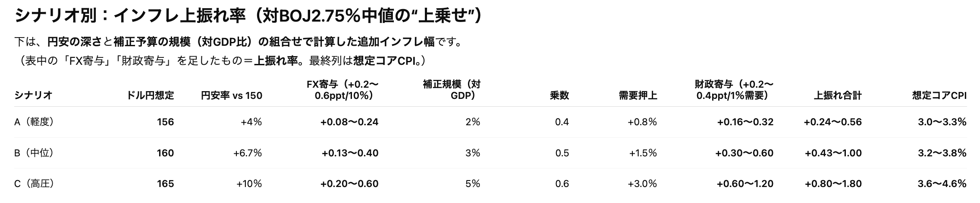Select the 財政寄与 column header
Screen dimensions: 980x203
tap(734, 90)
